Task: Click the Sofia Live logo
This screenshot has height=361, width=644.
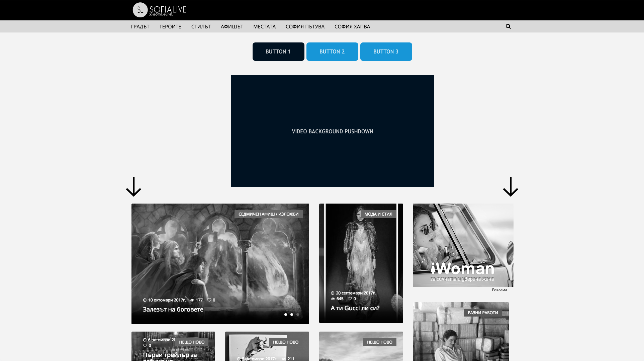Action: (x=160, y=10)
